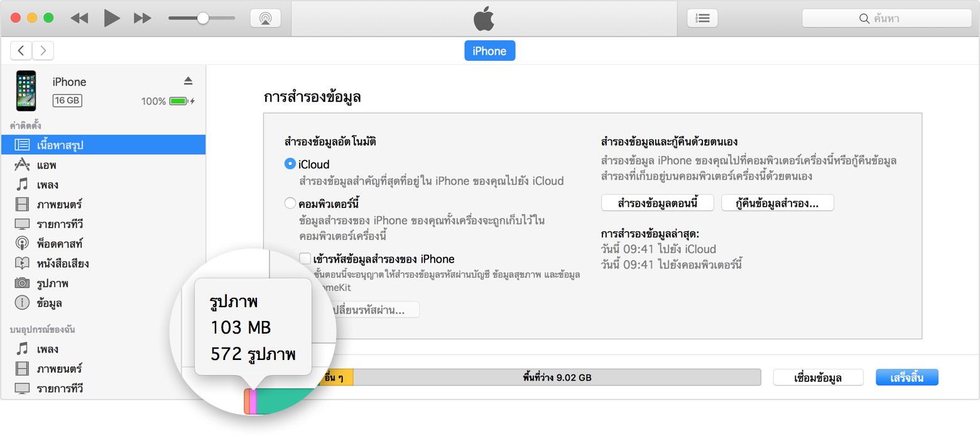Open the list view icon button
The width and height of the screenshot is (980, 436).
702,18
